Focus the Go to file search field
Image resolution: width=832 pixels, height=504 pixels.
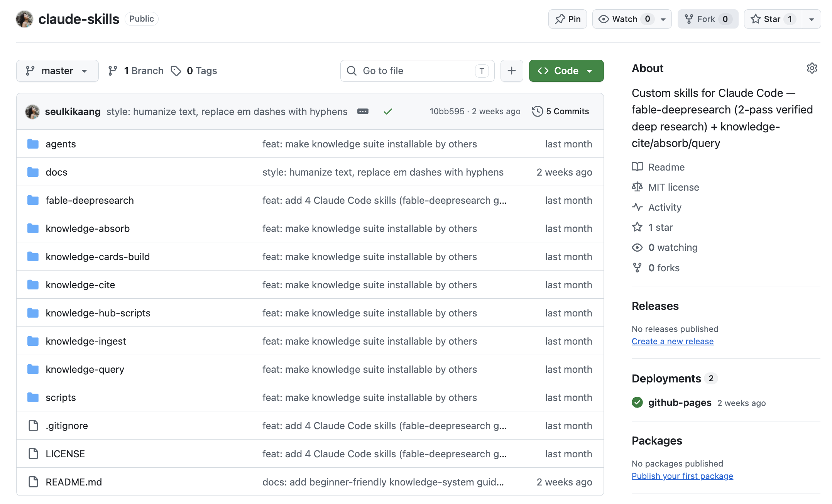417,71
